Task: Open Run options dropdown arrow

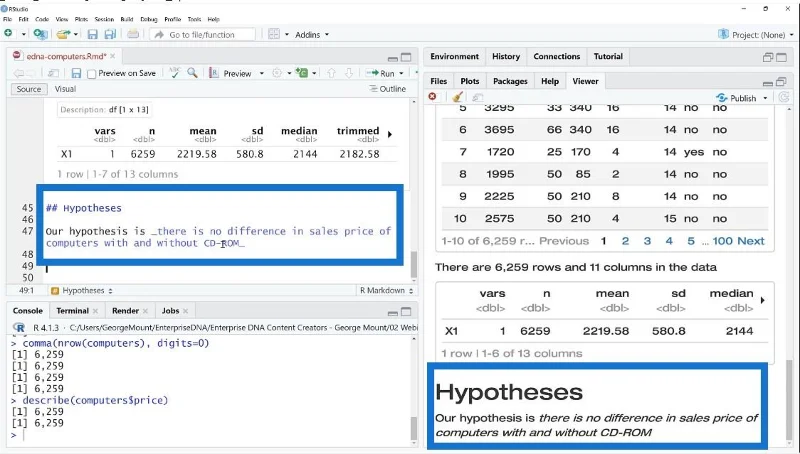Action: [x=402, y=73]
